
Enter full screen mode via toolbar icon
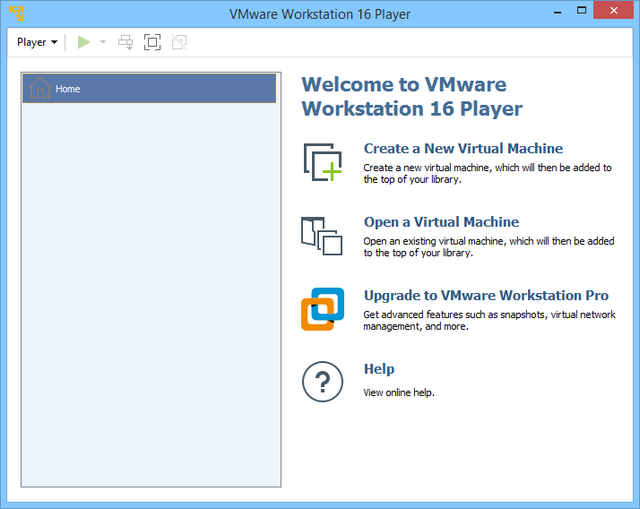click(152, 42)
